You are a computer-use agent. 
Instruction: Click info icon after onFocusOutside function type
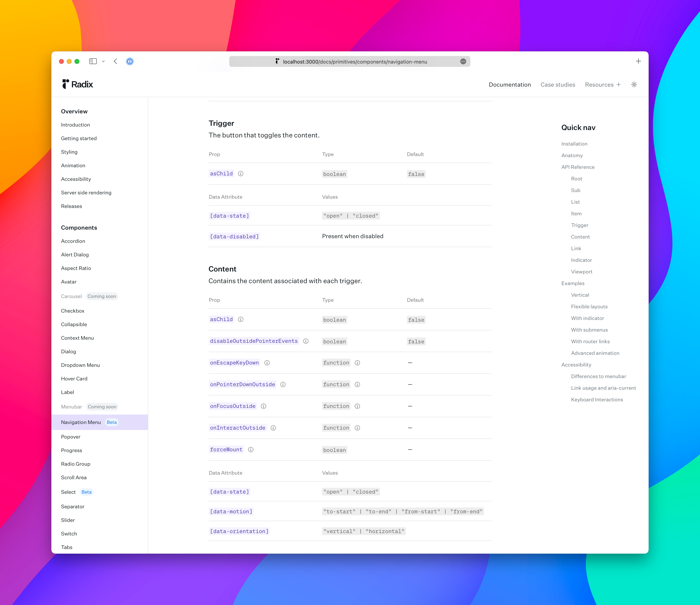coord(357,406)
